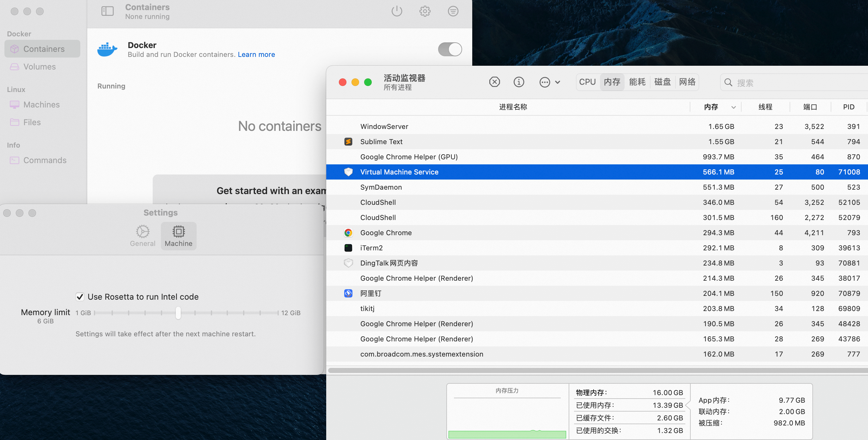
Task: Switch to the CPU tab
Action: 587,82
